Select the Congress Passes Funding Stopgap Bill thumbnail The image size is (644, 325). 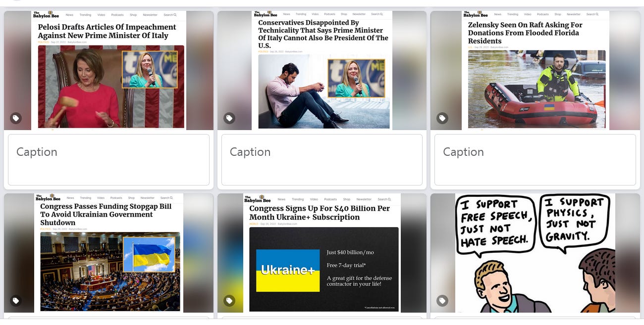click(x=108, y=253)
